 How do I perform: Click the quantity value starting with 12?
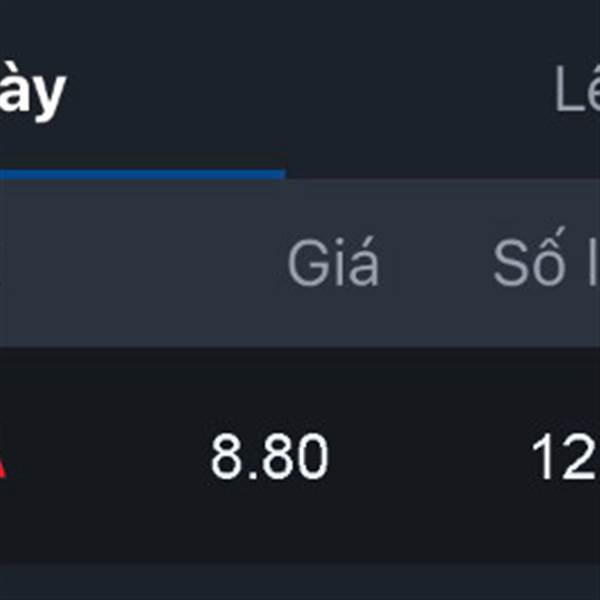(565, 458)
